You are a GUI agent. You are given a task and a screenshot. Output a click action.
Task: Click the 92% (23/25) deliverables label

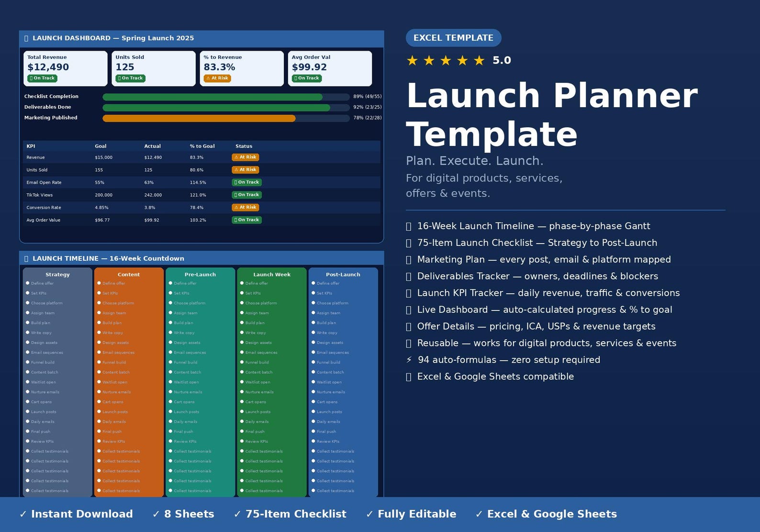pos(368,107)
